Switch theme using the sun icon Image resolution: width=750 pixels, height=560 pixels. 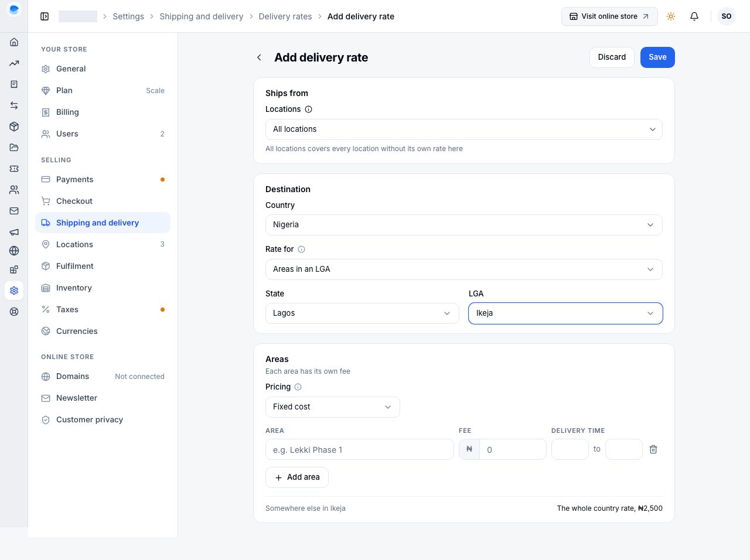click(x=671, y=16)
